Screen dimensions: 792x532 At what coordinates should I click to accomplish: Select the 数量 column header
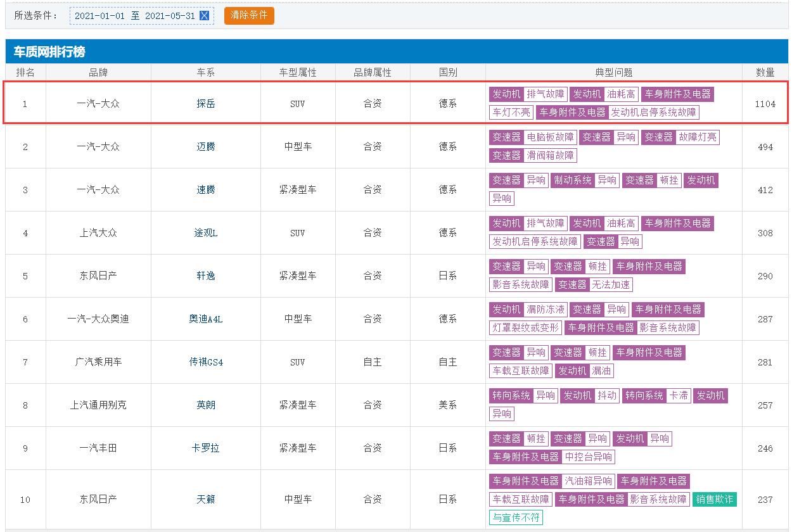pos(765,73)
